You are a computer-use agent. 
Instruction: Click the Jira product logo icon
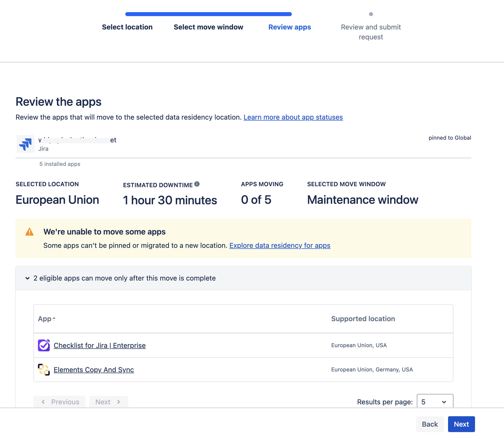(26, 144)
